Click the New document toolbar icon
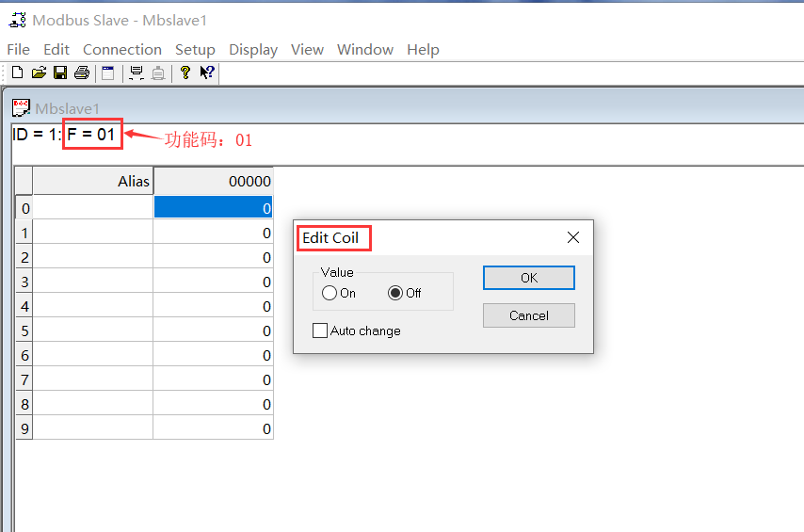Image resolution: width=804 pixels, height=532 pixels. [x=17, y=73]
